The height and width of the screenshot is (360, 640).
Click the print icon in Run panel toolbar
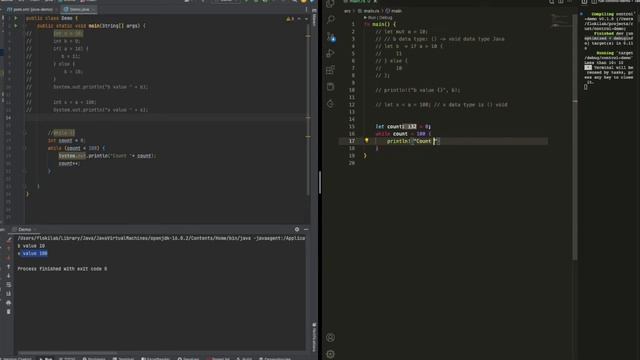click(x=9, y=302)
